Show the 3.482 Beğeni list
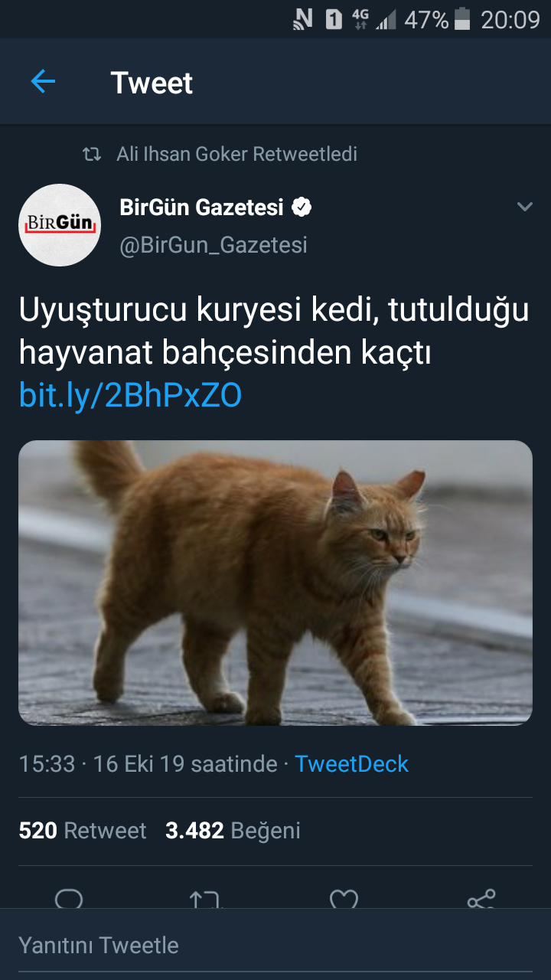 tap(233, 831)
